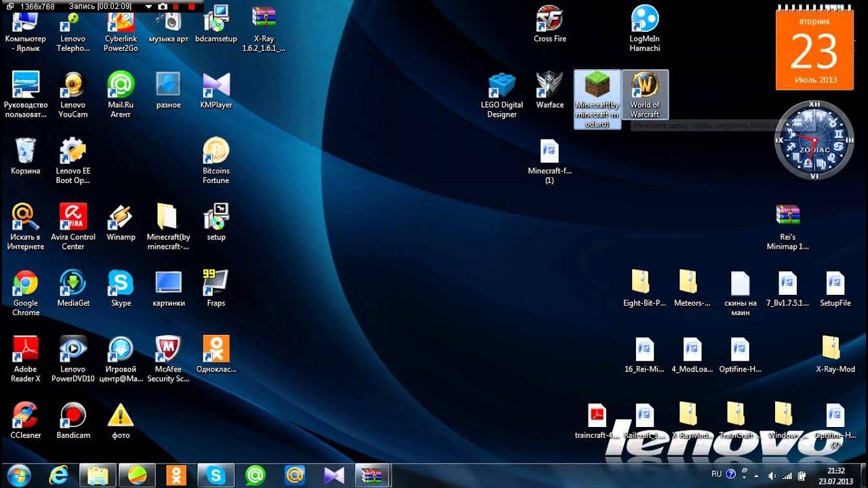Launch CCleaner from the desktop
868x488 pixels.
pyautogui.click(x=26, y=420)
